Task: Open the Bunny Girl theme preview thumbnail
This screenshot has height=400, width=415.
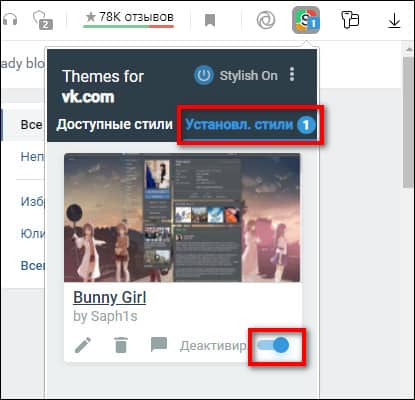Action: (x=182, y=217)
